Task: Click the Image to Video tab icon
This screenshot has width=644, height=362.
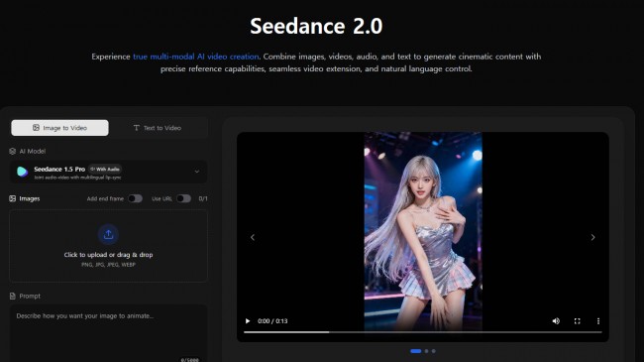Action: 36,128
